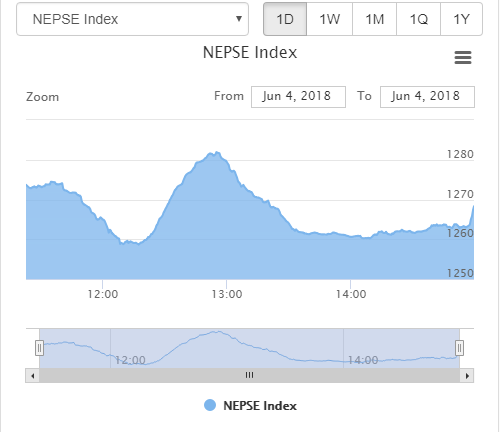Switch to the 1M range tab

(374, 19)
